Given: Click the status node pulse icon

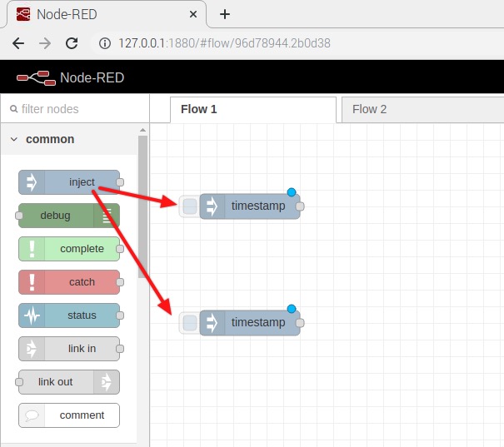Looking at the screenshot, I should (32, 315).
